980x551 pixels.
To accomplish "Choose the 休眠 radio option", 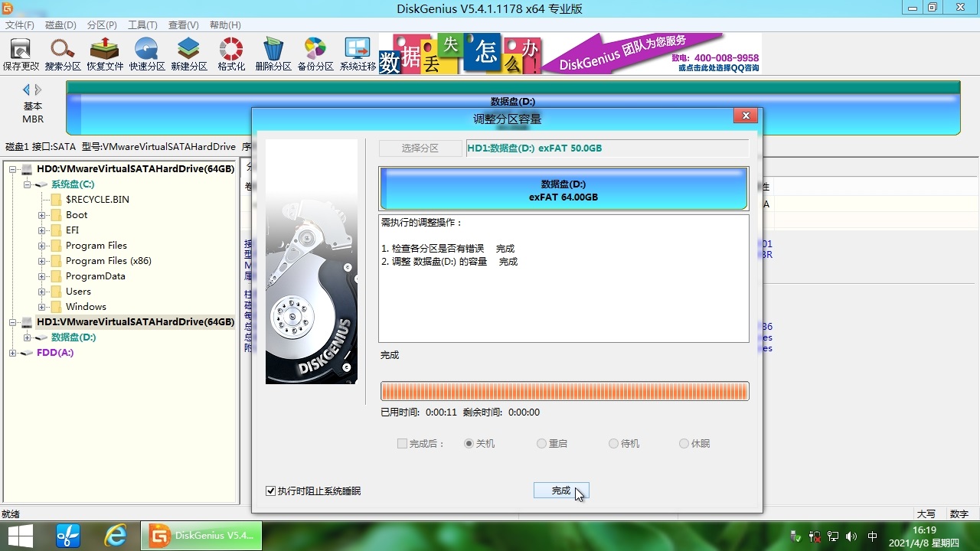I will [x=683, y=443].
